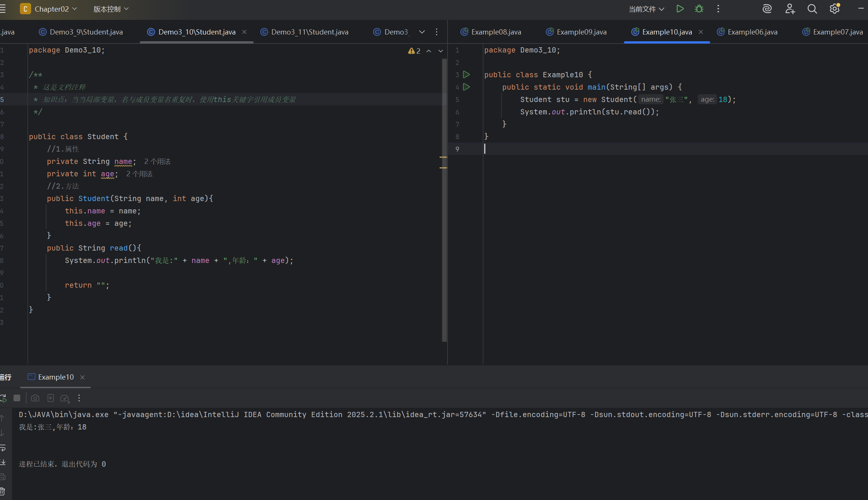Show hidden tabs list in left editor
This screenshot has width=868, height=500.
point(422,32)
